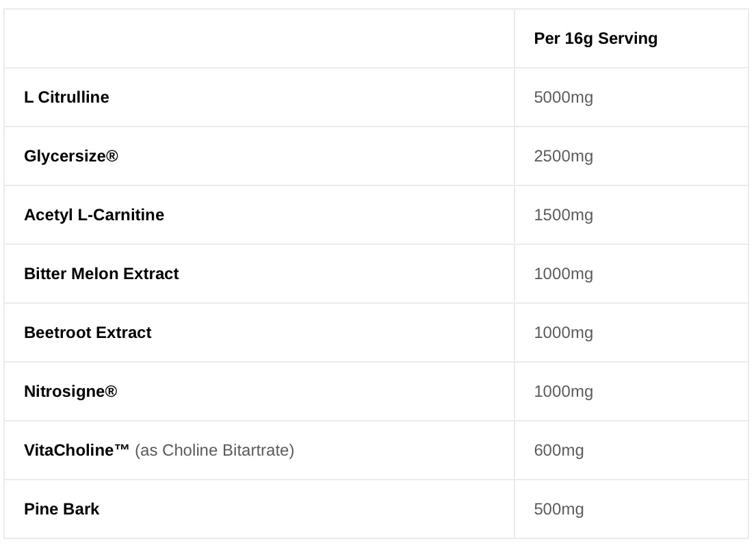Click the 1500mg dosage value
The width and height of the screenshot is (756, 548).
(x=563, y=215)
